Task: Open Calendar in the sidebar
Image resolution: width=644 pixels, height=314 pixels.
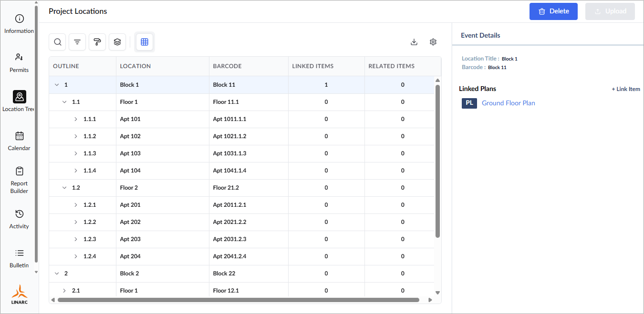Action: 19,141
